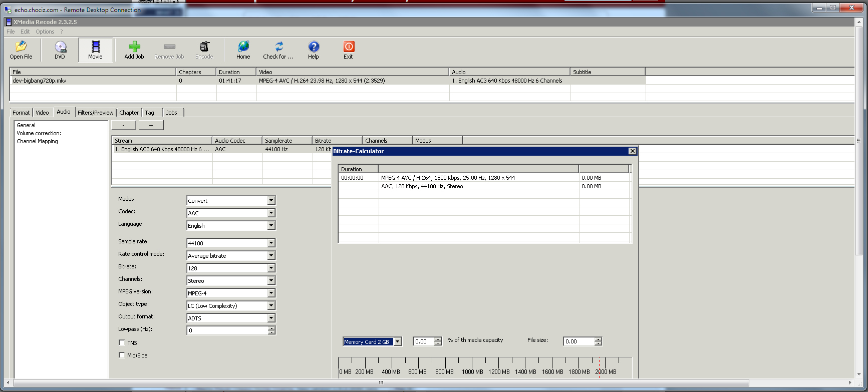Toggle the Mid/Side checkbox

pyautogui.click(x=122, y=355)
